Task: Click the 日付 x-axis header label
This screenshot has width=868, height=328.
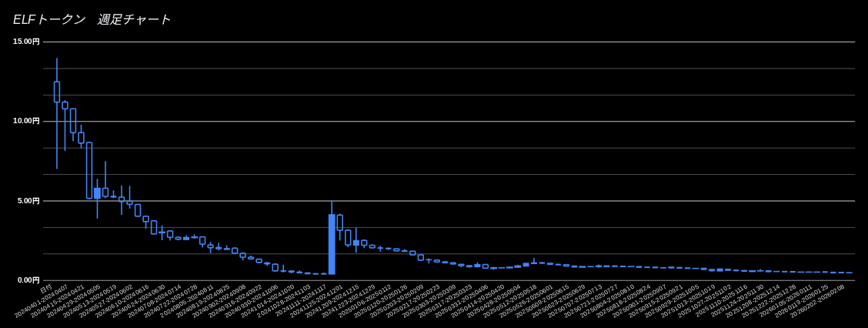Action: pyautogui.click(x=46, y=289)
